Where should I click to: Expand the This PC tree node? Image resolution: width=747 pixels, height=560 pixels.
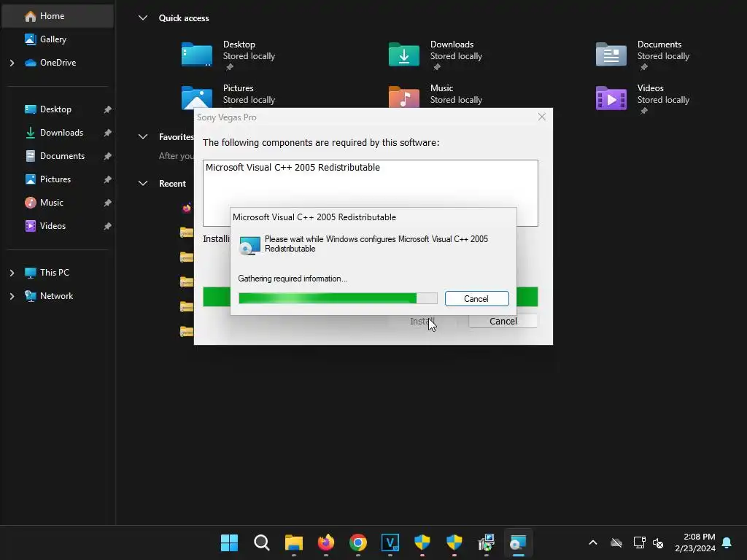click(x=12, y=273)
